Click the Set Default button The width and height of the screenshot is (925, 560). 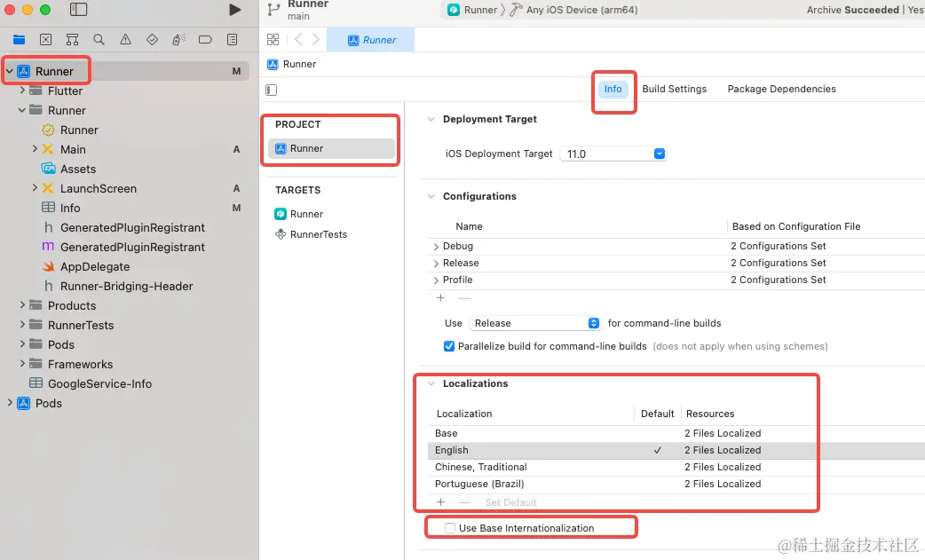[x=510, y=502]
